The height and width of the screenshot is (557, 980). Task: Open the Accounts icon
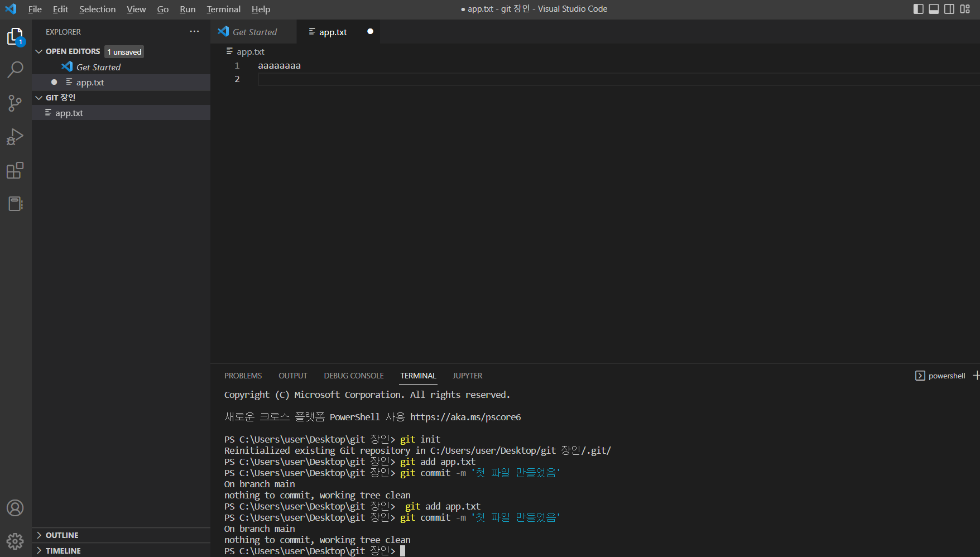[x=15, y=508]
